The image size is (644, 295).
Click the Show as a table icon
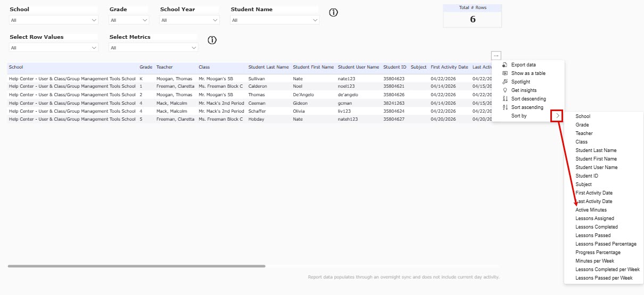[505, 73]
